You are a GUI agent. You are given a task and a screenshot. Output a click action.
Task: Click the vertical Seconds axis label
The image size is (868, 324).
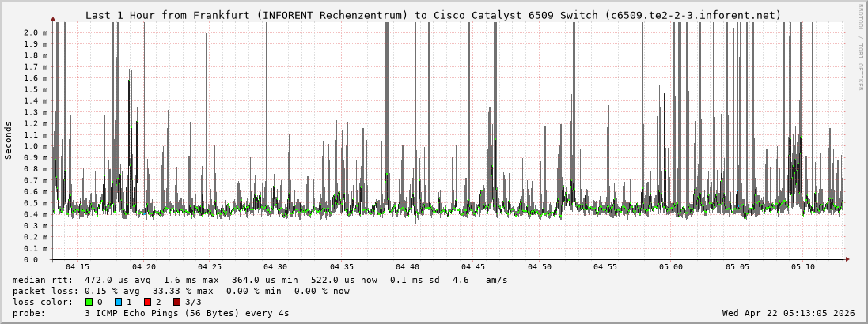(9, 140)
